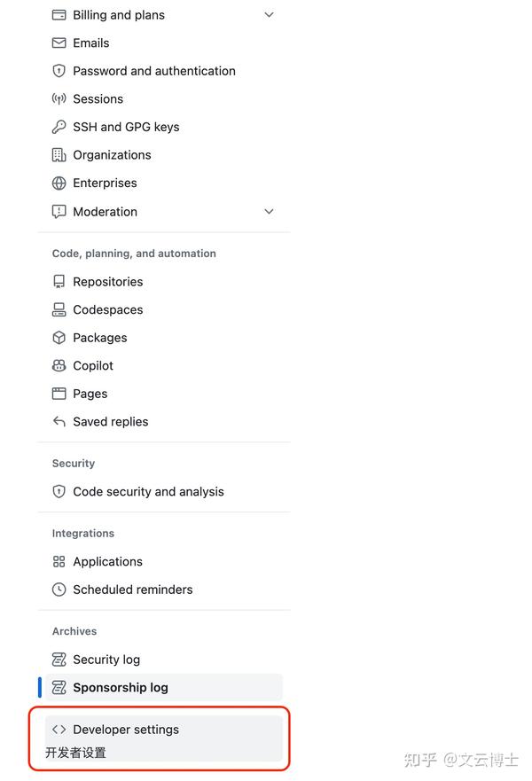Click the Copilot icon in sidebar
This screenshot has width=532, height=781.
click(x=58, y=365)
